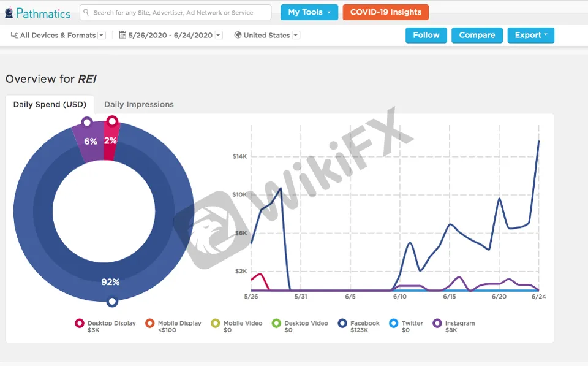Image resolution: width=588 pixels, height=366 pixels.
Task: Click the $6K y-axis label
Action: pos(241,233)
